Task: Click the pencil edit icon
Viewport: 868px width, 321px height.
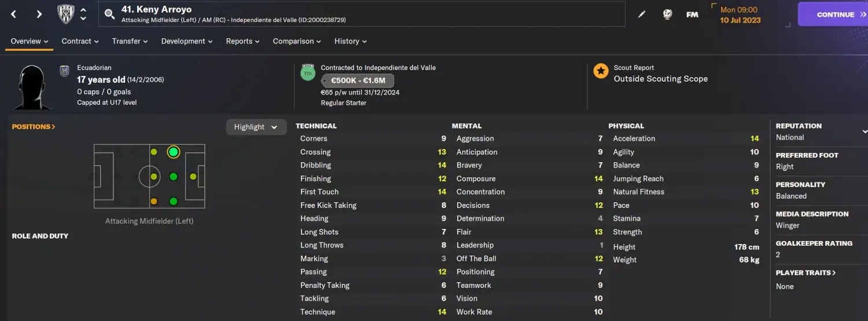Action: click(642, 14)
